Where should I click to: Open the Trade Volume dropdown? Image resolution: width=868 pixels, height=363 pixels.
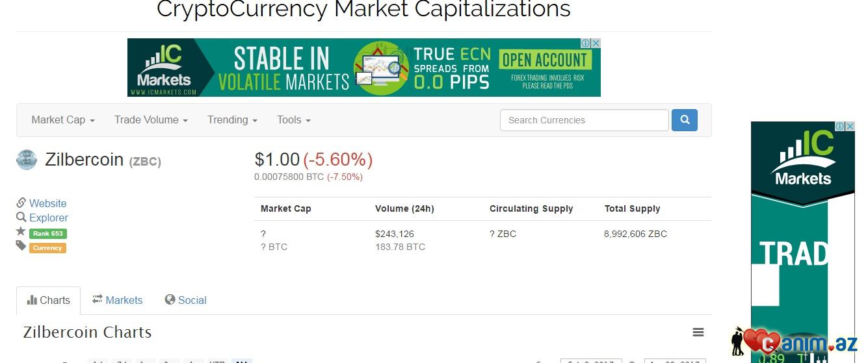[x=151, y=120]
